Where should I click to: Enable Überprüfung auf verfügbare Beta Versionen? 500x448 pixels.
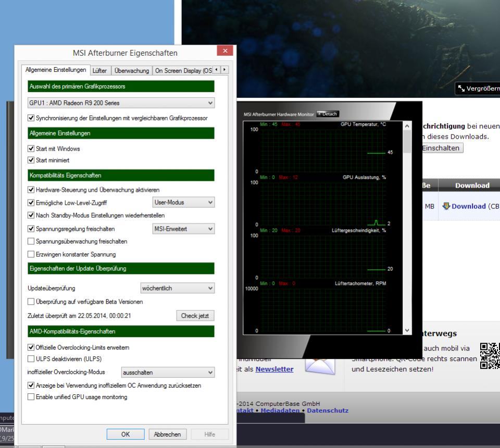tap(31, 301)
